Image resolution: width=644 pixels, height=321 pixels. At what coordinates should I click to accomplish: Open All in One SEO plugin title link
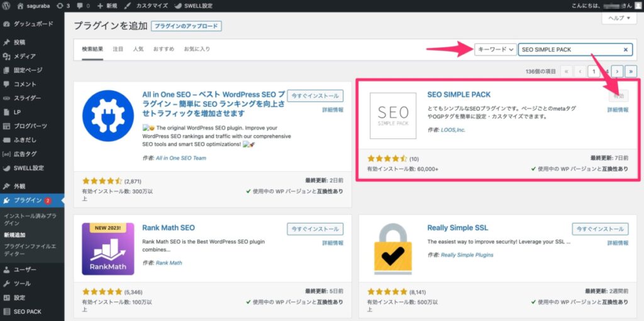coord(214,104)
